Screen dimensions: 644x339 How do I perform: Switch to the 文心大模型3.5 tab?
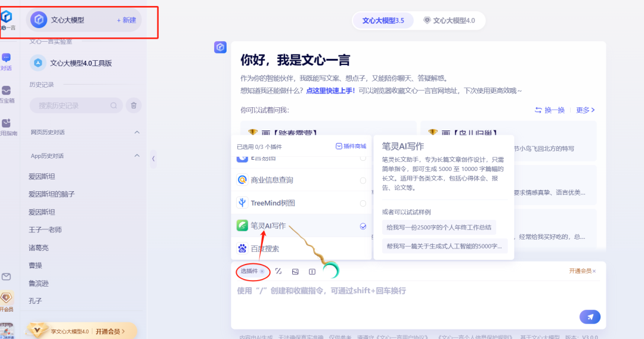tap(383, 20)
